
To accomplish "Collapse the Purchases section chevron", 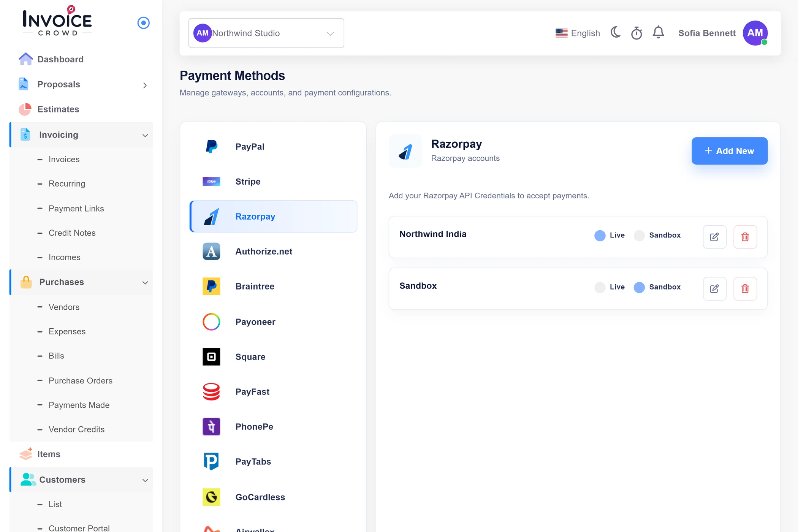I will coord(145,282).
